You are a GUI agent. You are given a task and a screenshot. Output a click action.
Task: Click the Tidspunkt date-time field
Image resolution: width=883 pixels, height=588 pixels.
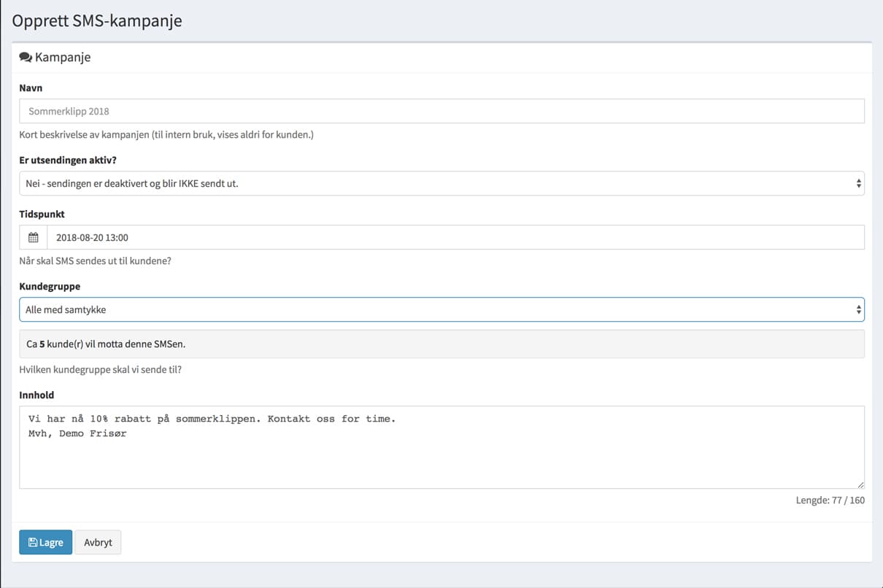point(455,237)
